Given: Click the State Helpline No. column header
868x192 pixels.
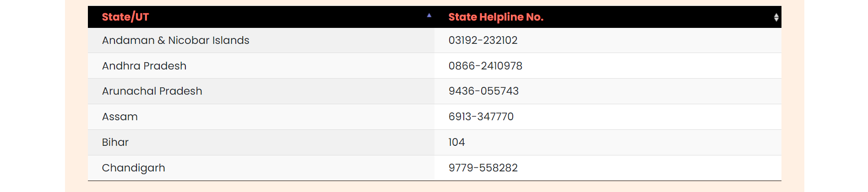Looking at the screenshot, I should (x=608, y=17).
